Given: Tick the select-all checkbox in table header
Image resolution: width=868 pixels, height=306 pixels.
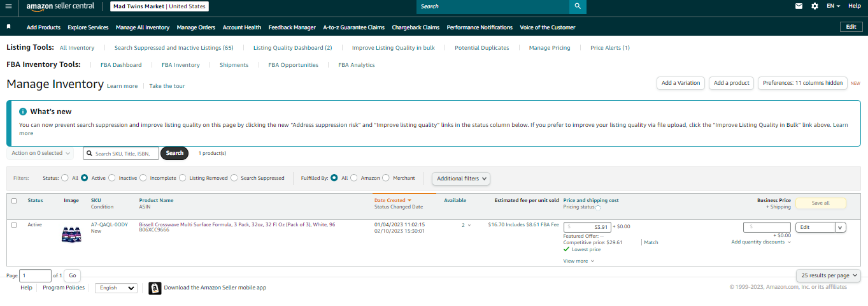Looking at the screenshot, I should [15, 201].
